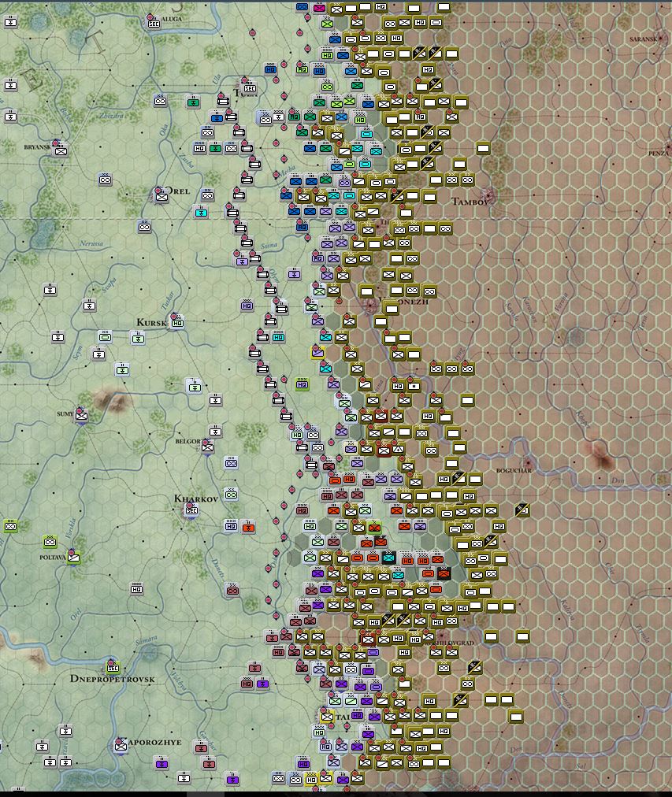Select the green counter on Poltava
The height and width of the screenshot is (797, 672).
click(x=74, y=558)
